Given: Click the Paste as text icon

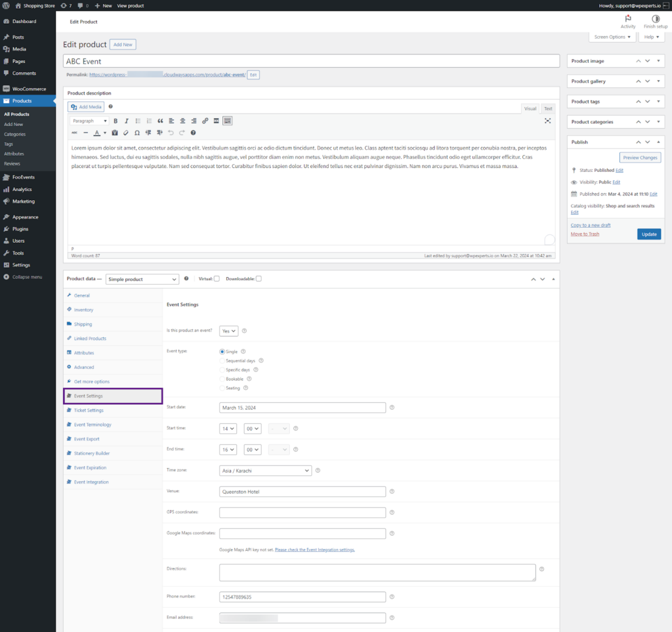Looking at the screenshot, I should coord(115,133).
